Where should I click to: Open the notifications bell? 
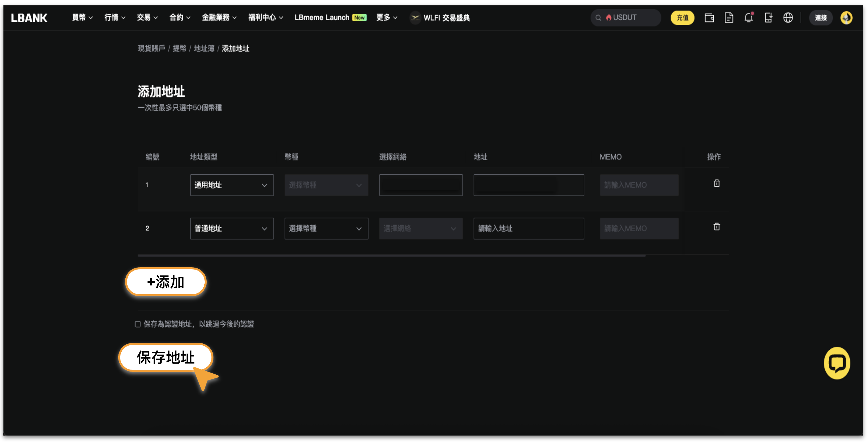click(x=748, y=18)
